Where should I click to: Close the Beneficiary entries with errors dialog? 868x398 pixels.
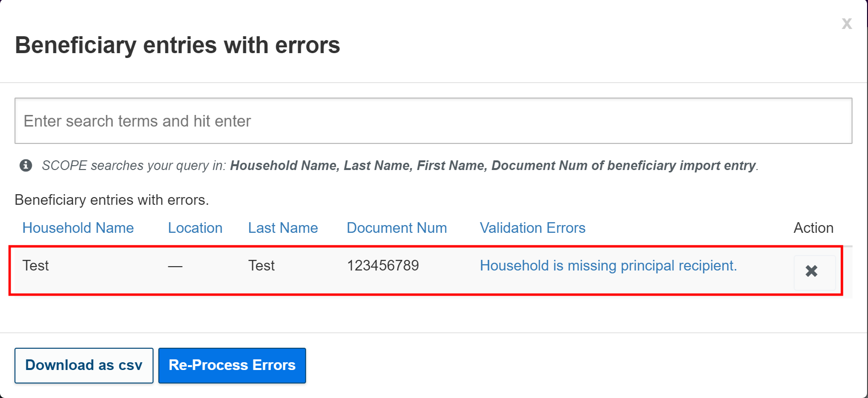(846, 24)
